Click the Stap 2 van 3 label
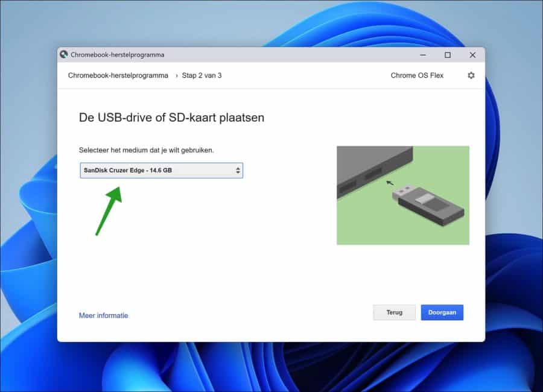Image resolution: width=543 pixels, height=392 pixels. (202, 75)
